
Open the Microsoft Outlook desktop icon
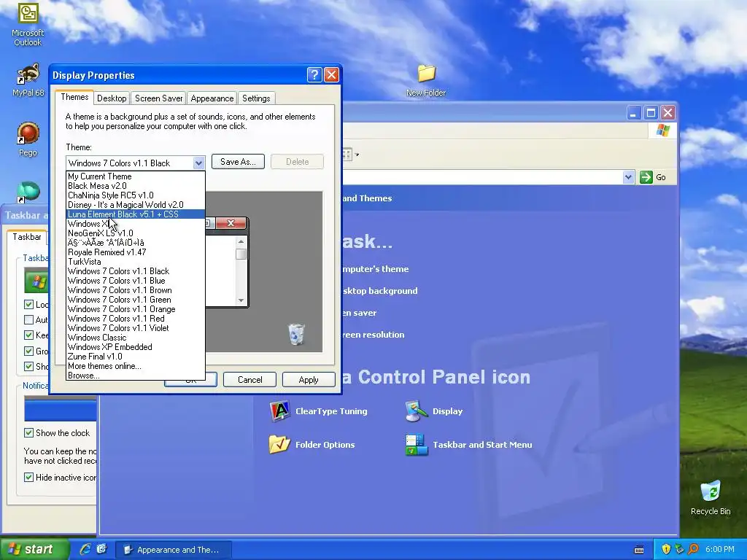coord(28,24)
